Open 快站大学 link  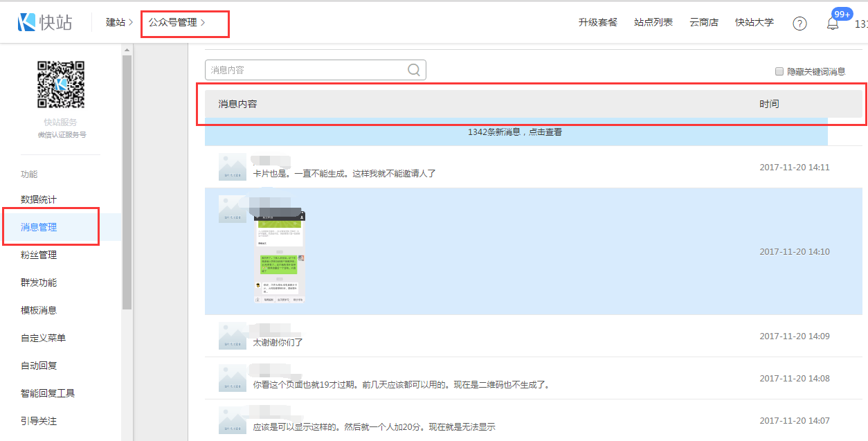pyautogui.click(x=754, y=23)
